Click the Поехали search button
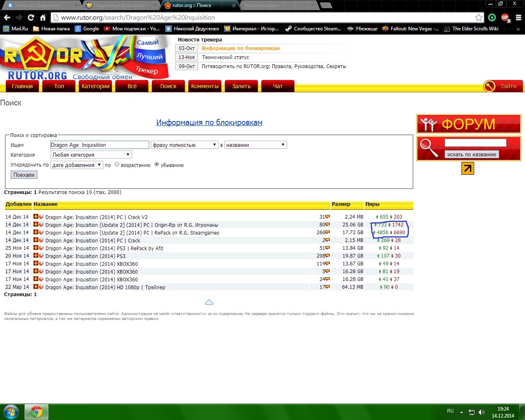 (24, 175)
